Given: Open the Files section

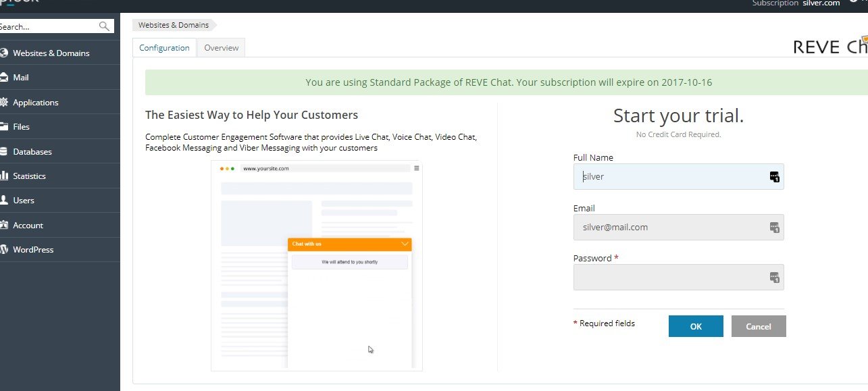Looking at the screenshot, I should click(21, 127).
